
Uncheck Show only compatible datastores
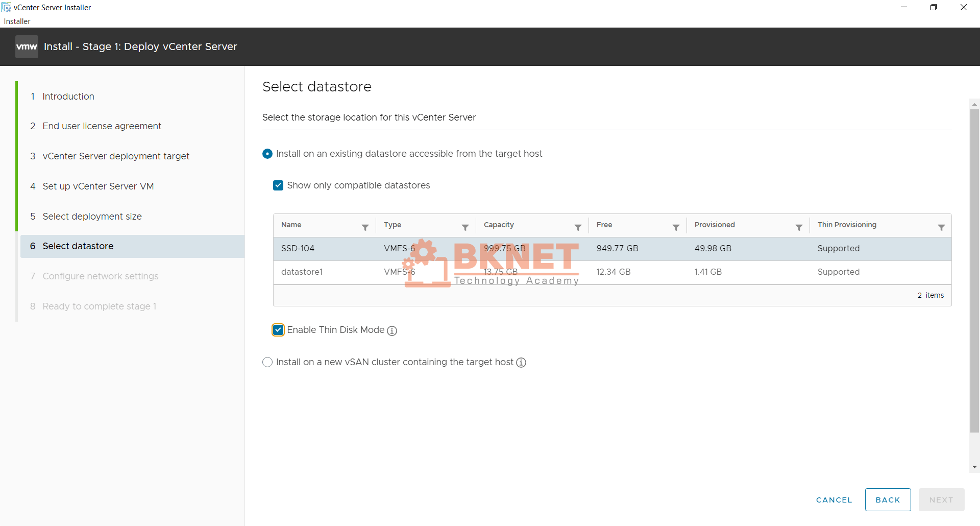pos(278,185)
